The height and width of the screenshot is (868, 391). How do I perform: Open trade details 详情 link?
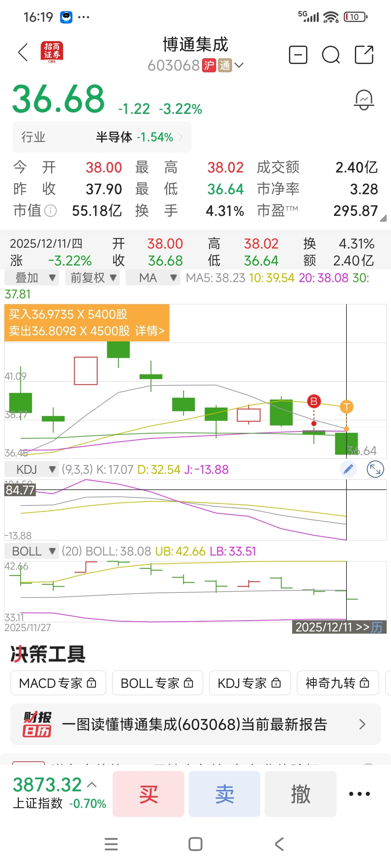[x=150, y=331]
